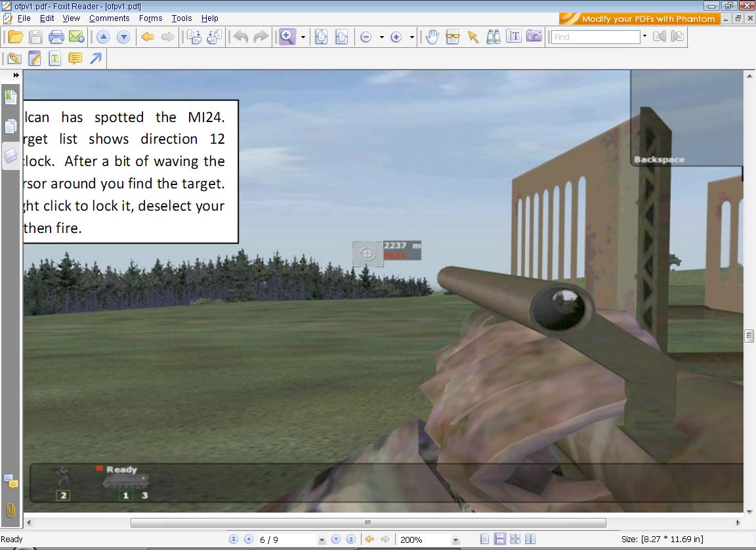Viewport: 756px width, 550px height.
Task: Click the Print toolbar icon
Action: pos(56,37)
